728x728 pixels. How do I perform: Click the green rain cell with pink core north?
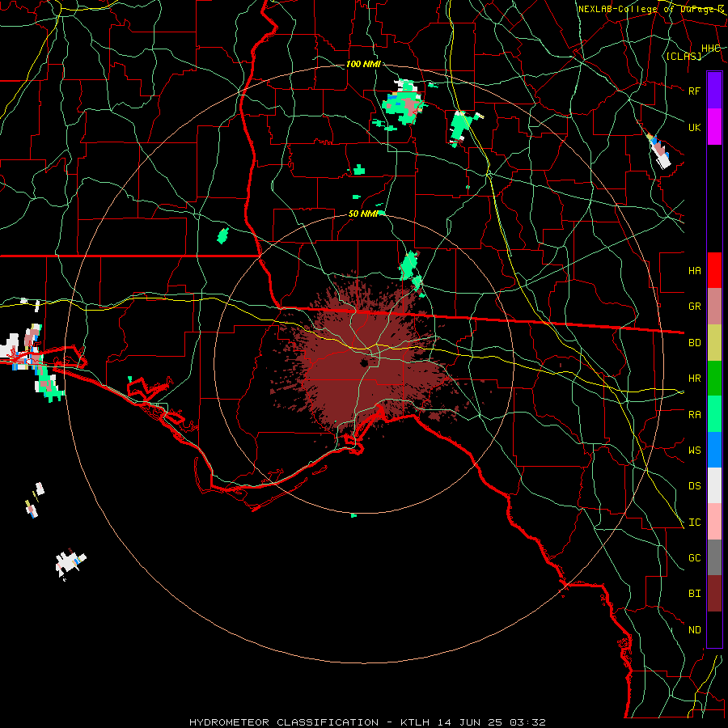coord(403,103)
